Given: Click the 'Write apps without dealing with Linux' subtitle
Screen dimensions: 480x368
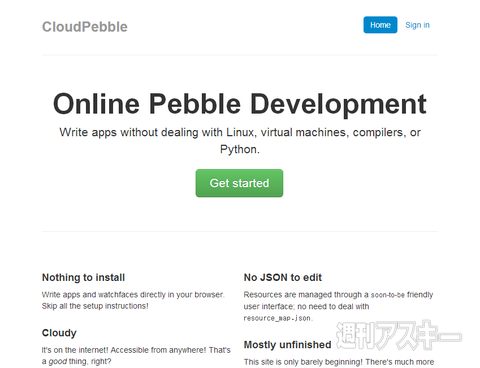Looking at the screenshot, I should [x=240, y=141].
